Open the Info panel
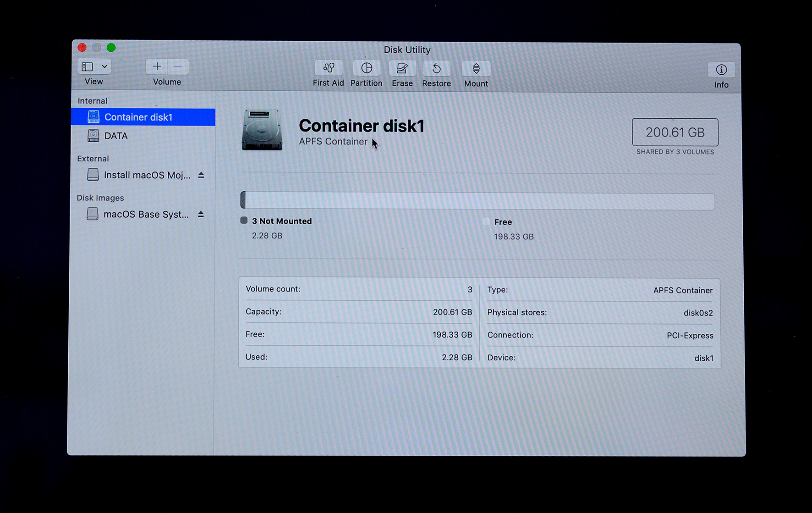812x513 pixels. coord(721,70)
